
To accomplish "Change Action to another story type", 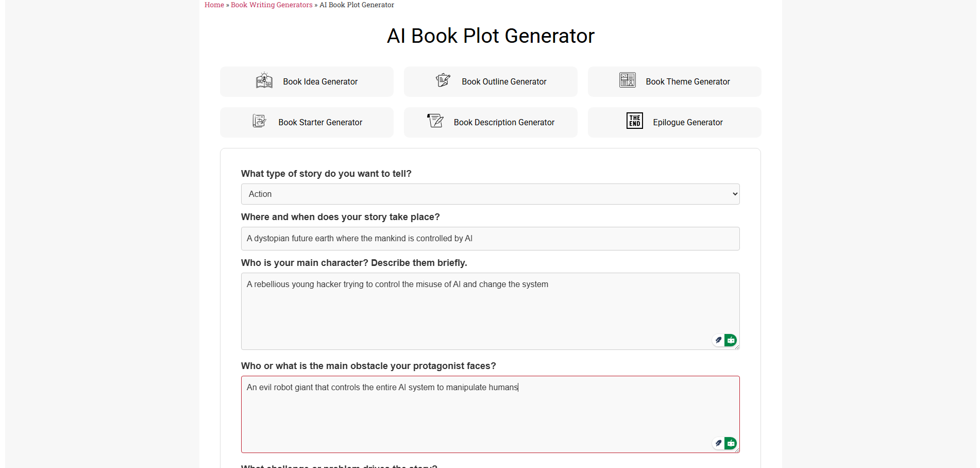I will 490,194.
